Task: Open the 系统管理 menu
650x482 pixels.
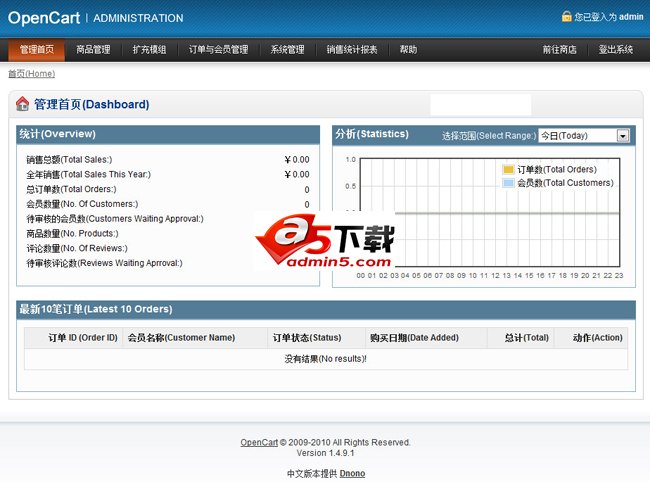Action: (x=287, y=50)
